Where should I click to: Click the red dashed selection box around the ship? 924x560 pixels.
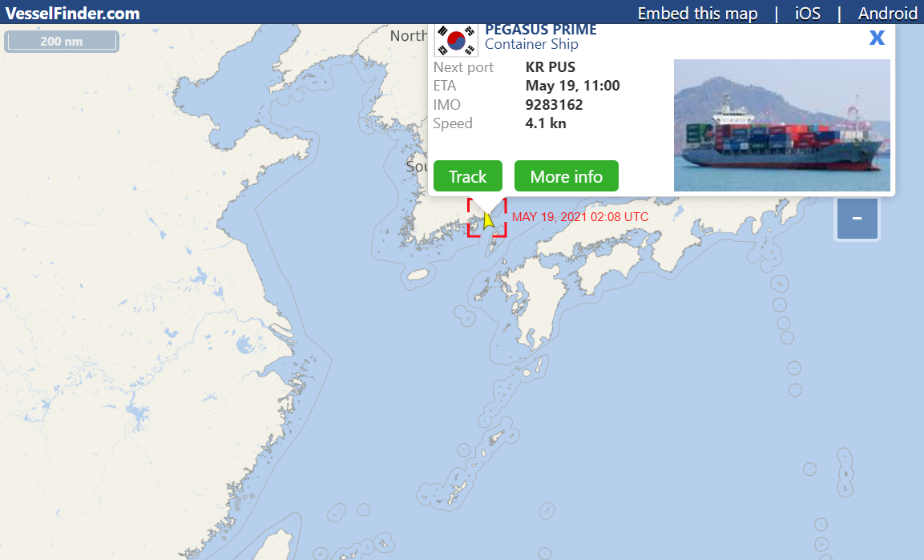(x=486, y=217)
